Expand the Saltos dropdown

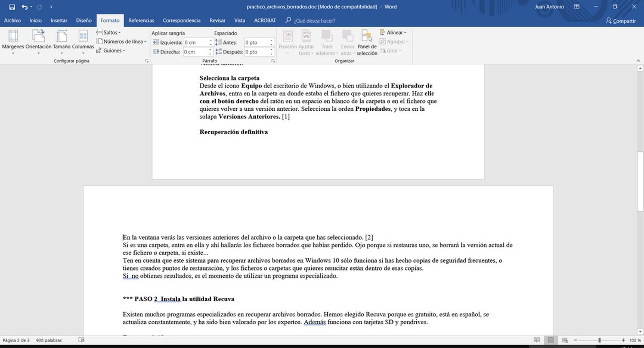pos(108,32)
